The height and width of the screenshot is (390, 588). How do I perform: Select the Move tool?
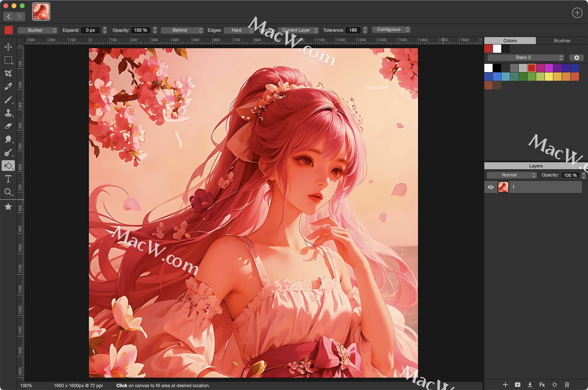point(8,47)
